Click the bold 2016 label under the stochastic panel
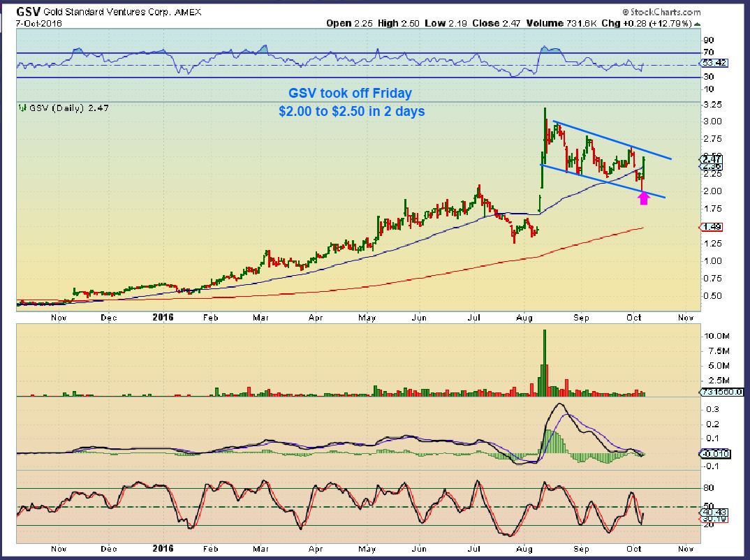The width and height of the screenshot is (750, 560). tap(163, 549)
